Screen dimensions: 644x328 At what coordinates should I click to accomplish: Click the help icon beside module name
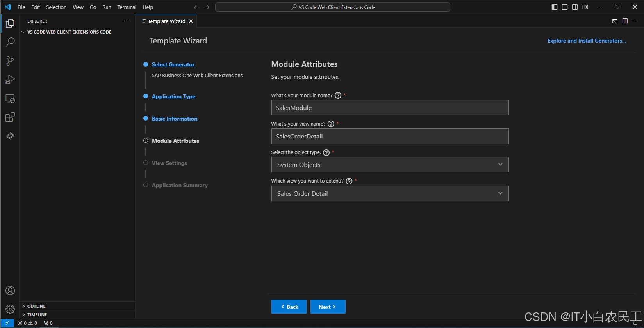point(338,96)
